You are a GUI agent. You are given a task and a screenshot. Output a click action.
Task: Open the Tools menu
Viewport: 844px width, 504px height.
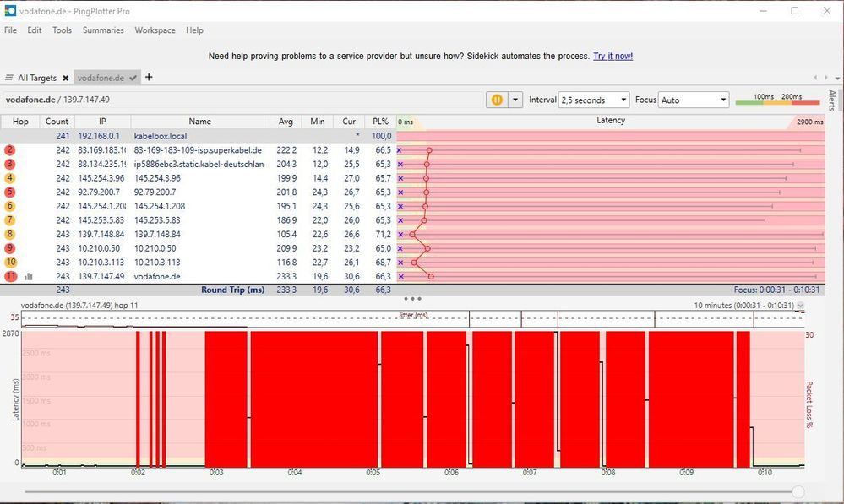[62, 30]
